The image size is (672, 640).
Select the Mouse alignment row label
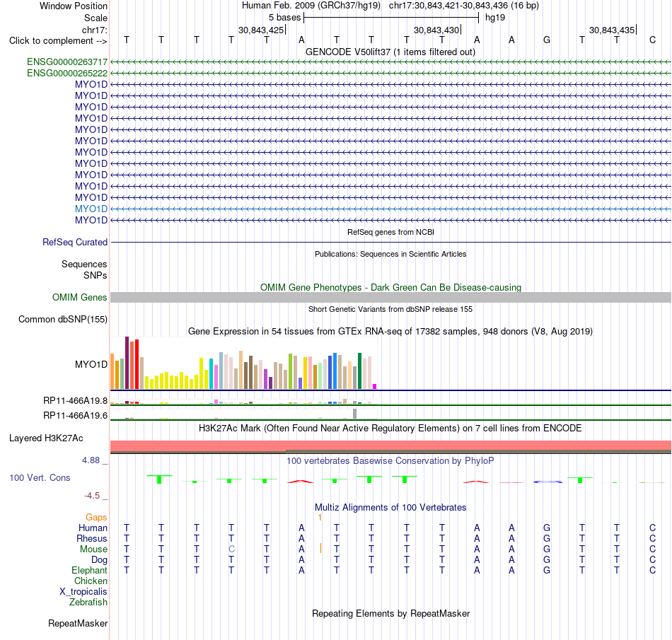click(93, 549)
